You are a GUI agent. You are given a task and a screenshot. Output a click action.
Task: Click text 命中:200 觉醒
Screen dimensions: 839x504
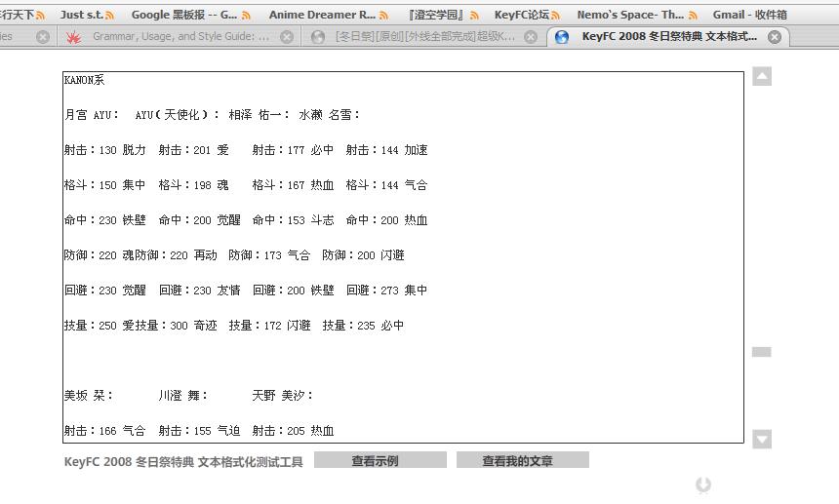(200, 220)
